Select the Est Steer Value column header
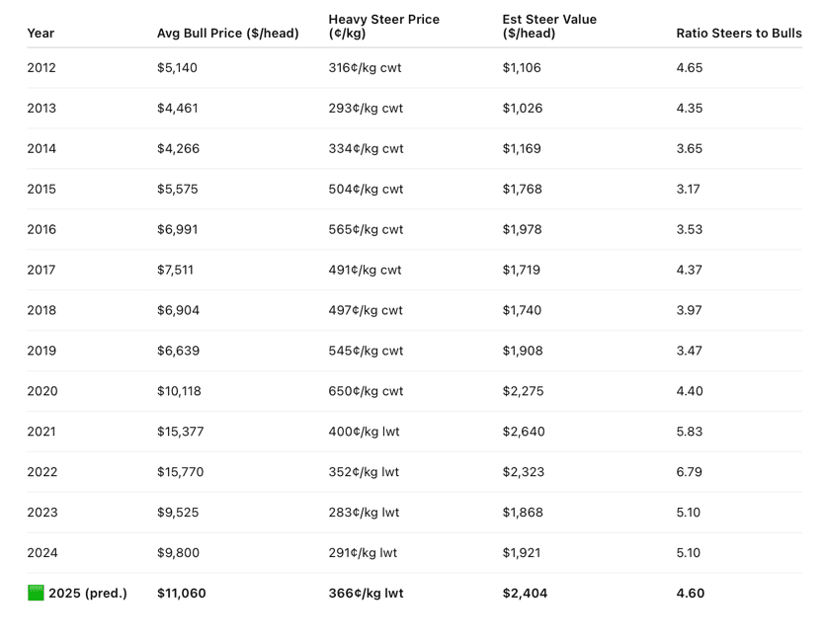The width and height of the screenshot is (823, 644). 549,27
